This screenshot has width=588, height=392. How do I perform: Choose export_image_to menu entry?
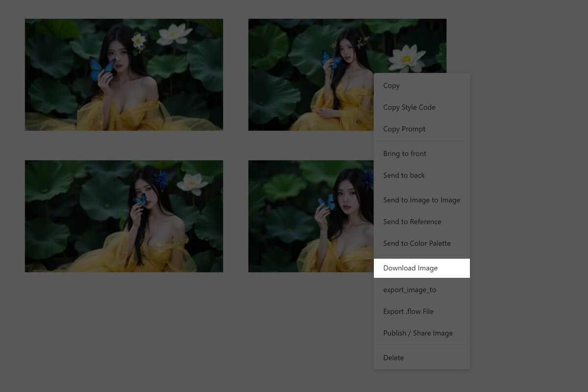tap(410, 290)
